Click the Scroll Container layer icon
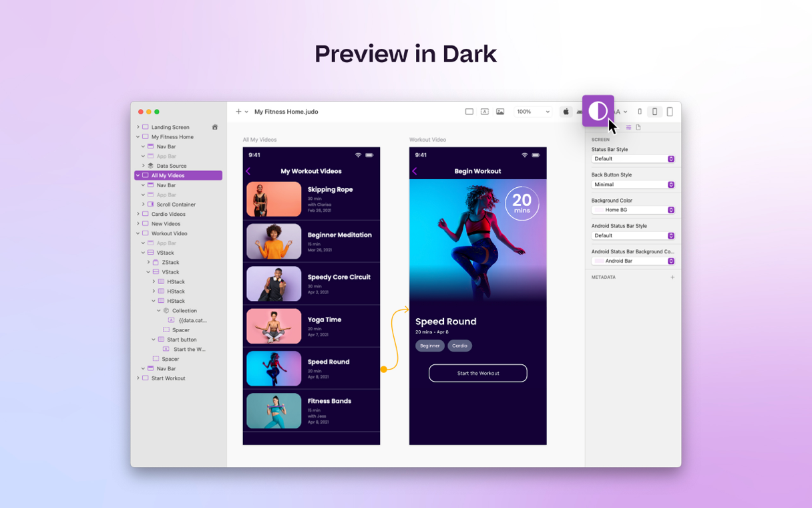This screenshot has height=508, width=812. pyautogui.click(x=151, y=205)
